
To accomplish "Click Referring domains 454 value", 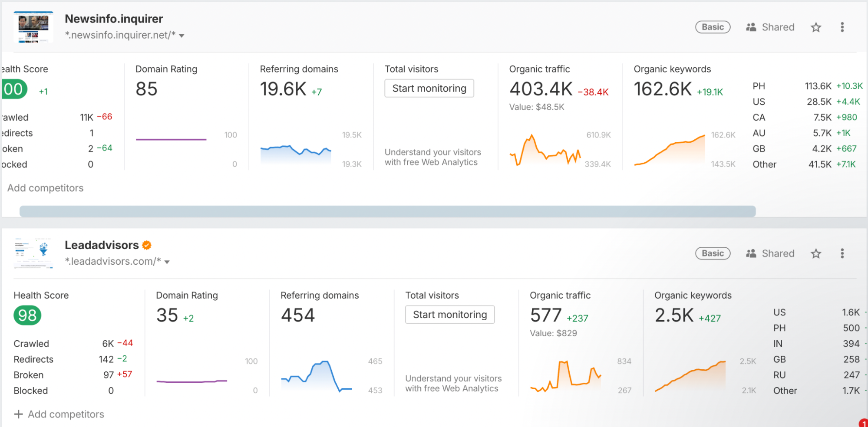I will click(x=297, y=315).
